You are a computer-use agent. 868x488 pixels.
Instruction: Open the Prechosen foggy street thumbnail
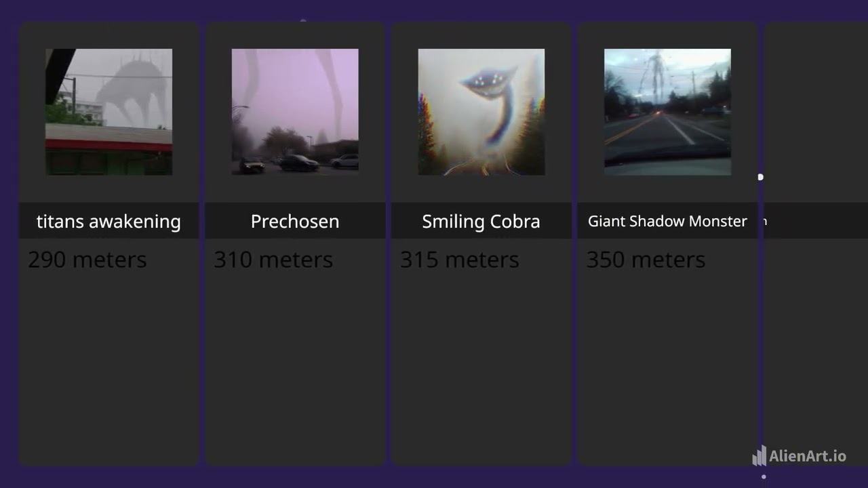coord(295,112)
